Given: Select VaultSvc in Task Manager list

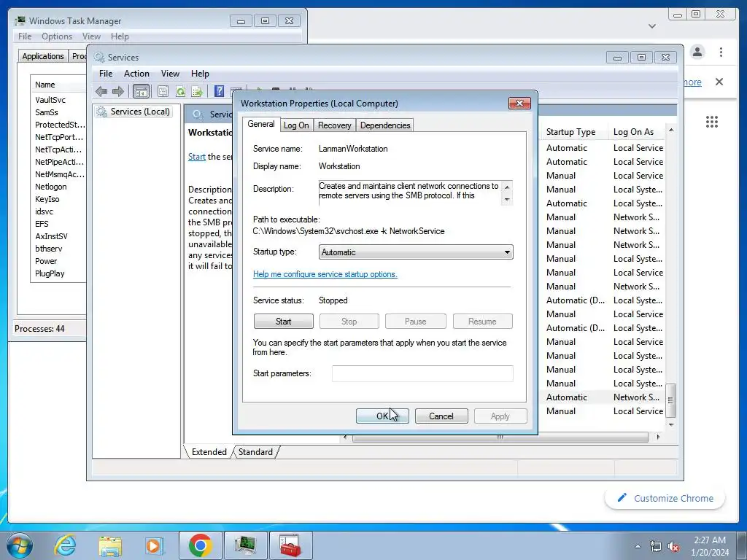Looking at the screenshot, I should [x=50, y=100].
